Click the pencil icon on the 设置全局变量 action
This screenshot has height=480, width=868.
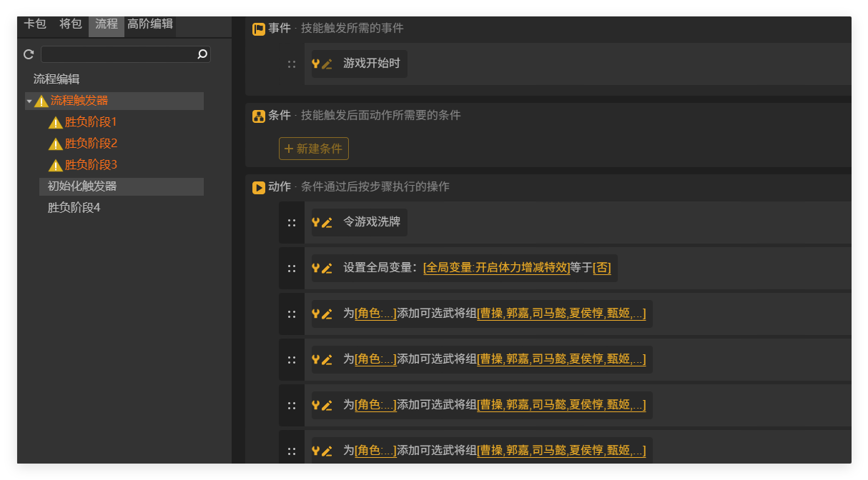coord(327,268)
